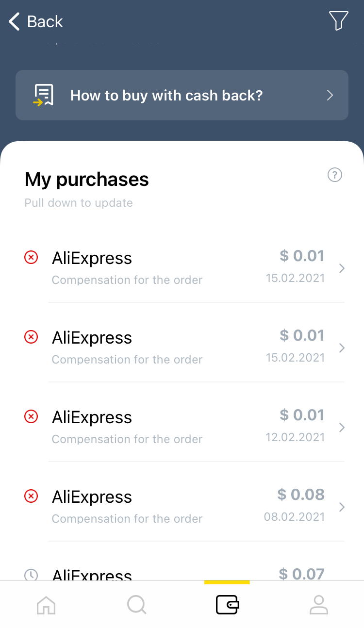This screenshot has height=628, width=364.
Task: Click the receipt cash back icon
Action: pyautogui.click(x=43, y=95)
